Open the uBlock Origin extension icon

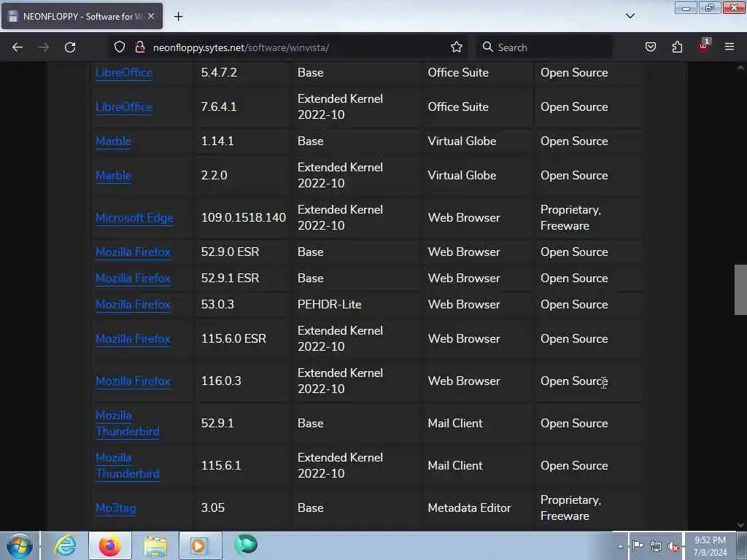click(704, 46)
